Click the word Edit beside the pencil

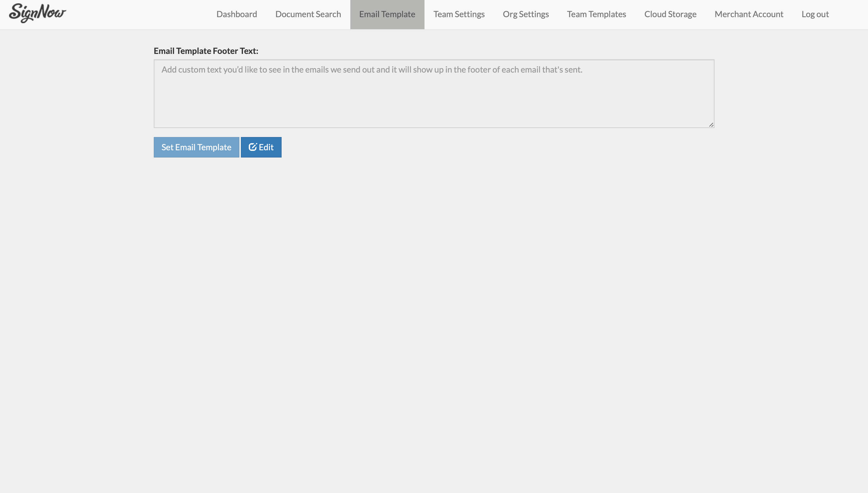(266, 147)
